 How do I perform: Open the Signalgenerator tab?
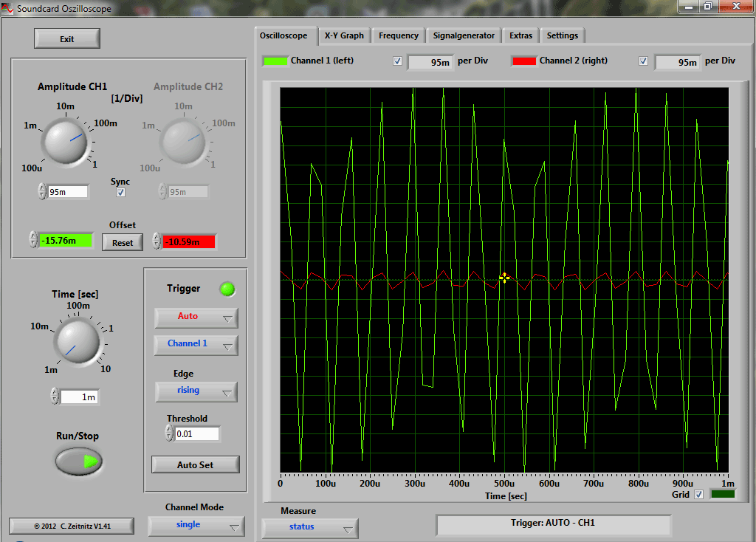(464, 35)
